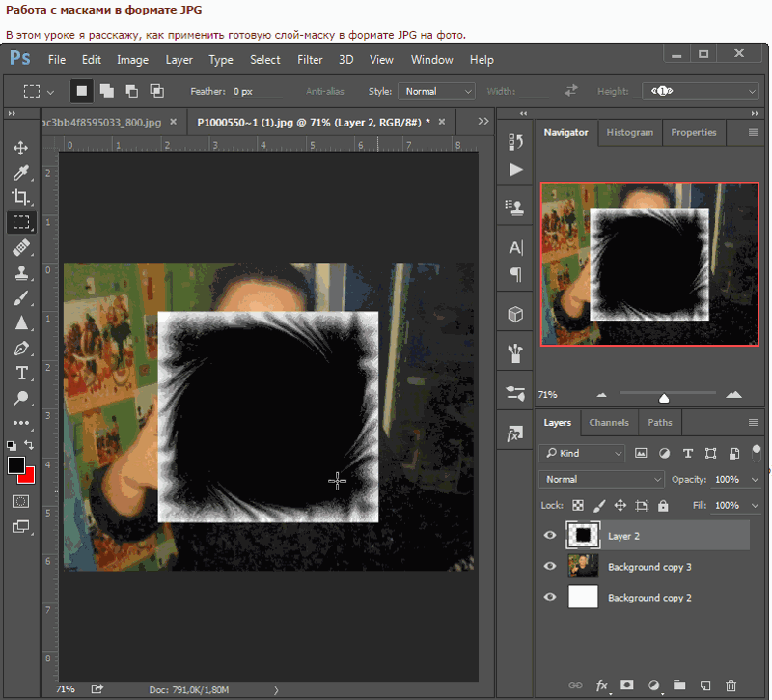Viewport: 772px width, 700px height.
Task: Select the Sharpen tool triangle icon
Action: [21, 322]
